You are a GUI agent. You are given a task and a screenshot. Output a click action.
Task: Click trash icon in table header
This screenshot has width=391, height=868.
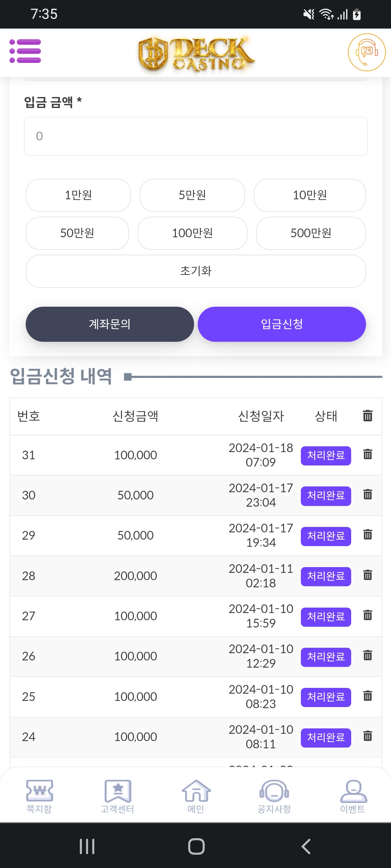point(367,416)
